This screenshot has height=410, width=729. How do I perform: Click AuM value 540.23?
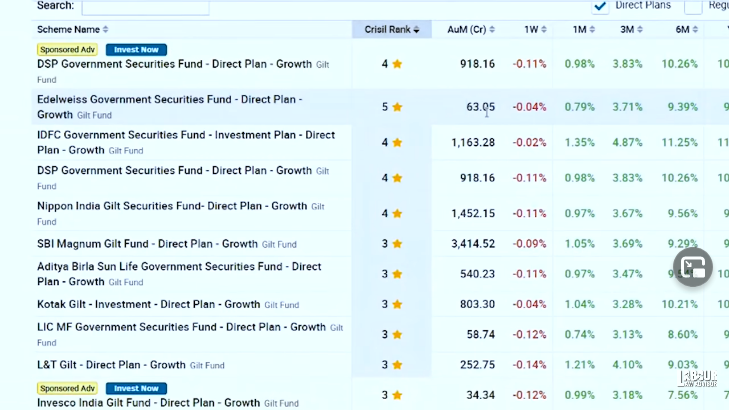(477, 274)
